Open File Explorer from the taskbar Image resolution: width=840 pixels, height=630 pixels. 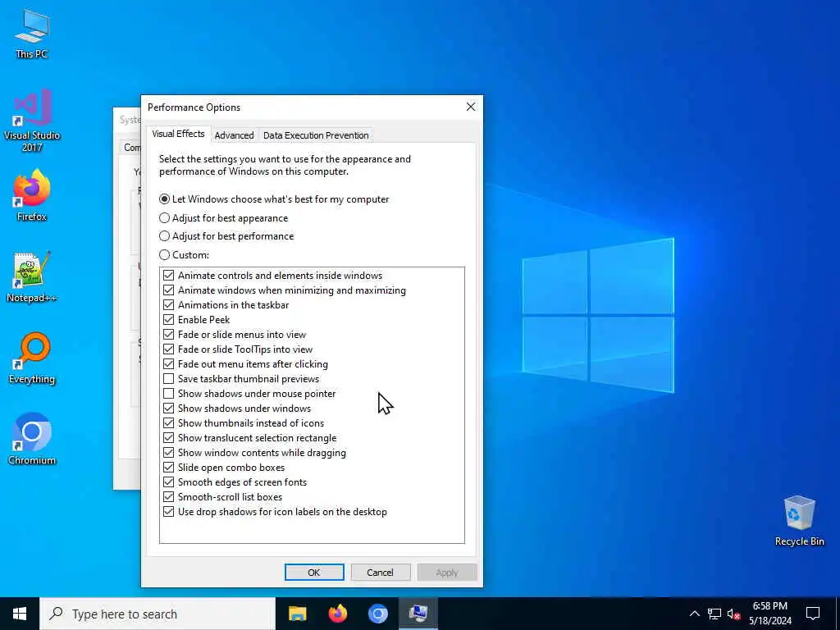(x=297, y=614)
